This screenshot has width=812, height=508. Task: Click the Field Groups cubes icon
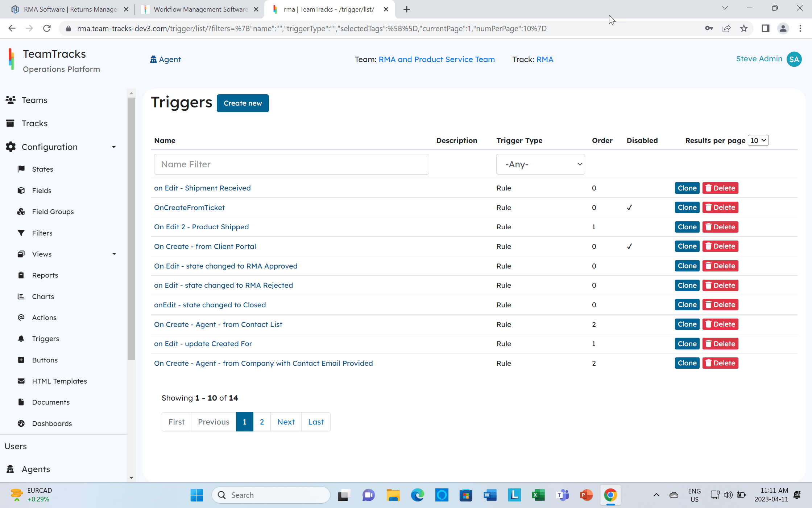point(21,212)
